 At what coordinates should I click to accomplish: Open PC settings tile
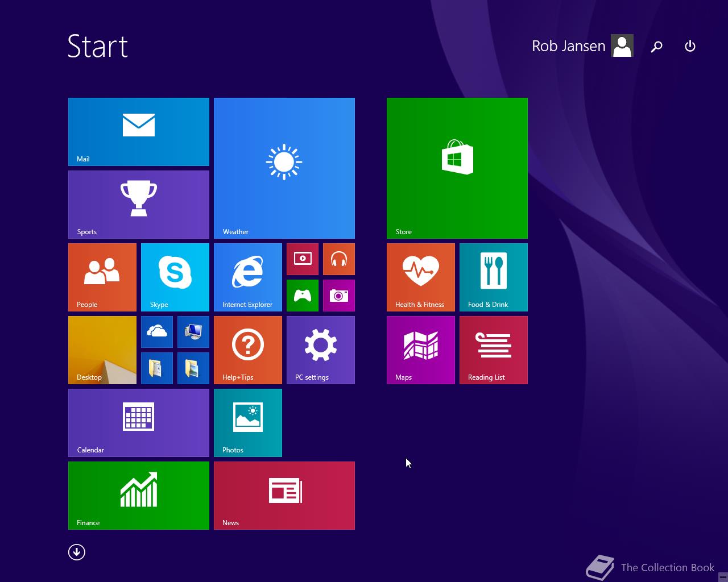tap(321, 350)
